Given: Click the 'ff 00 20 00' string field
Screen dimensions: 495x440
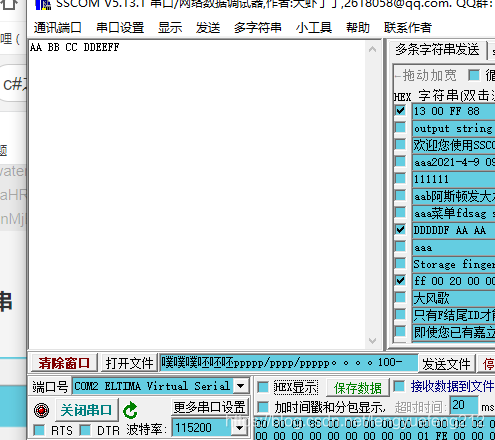Looking at the screenshot, I should pos(454,281).
